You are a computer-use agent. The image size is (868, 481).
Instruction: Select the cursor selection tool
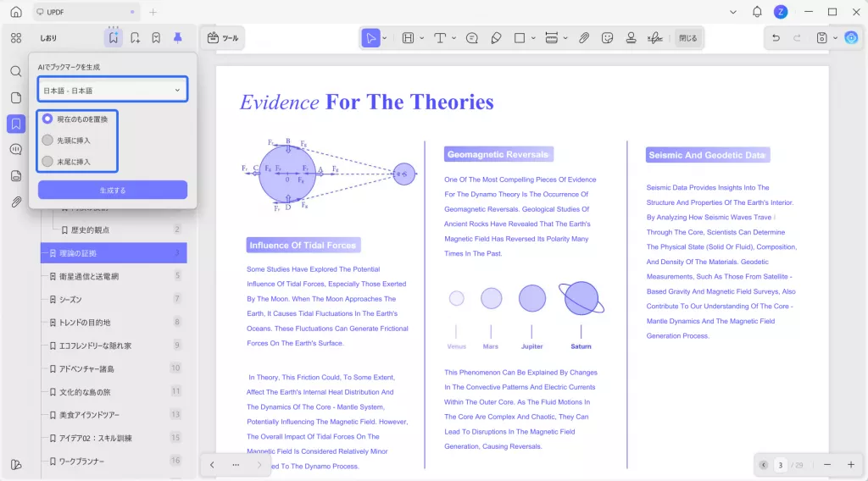click(370, 38)
